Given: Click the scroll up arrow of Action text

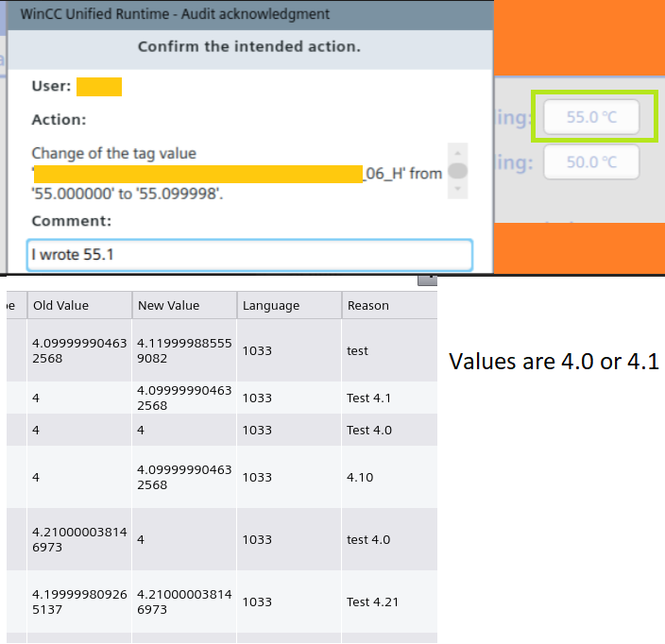Looking at the screenshot, I should (457, 153).
